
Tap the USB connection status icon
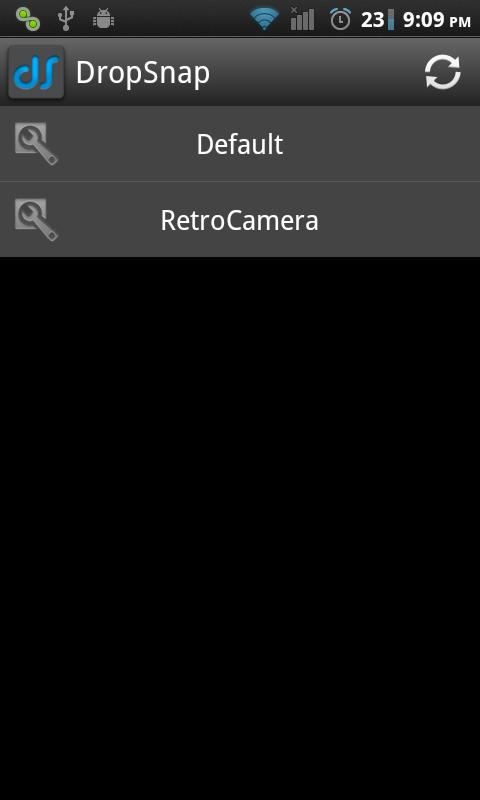pos(66,18)
